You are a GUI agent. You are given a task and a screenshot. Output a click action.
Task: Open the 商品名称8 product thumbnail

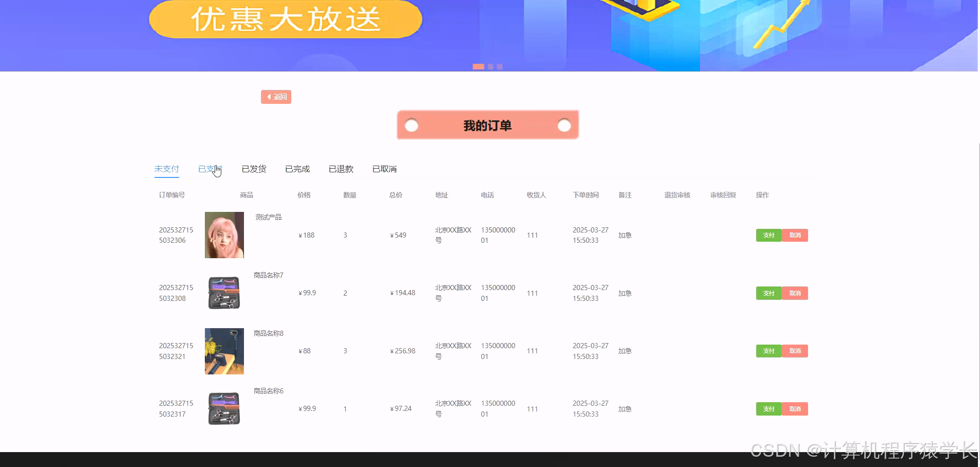(x=224, y=351)
